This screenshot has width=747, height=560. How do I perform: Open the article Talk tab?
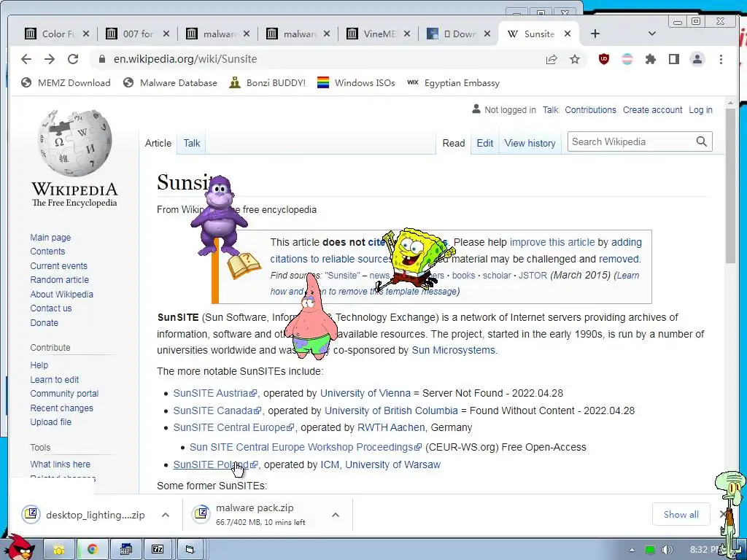click(192, 143)
